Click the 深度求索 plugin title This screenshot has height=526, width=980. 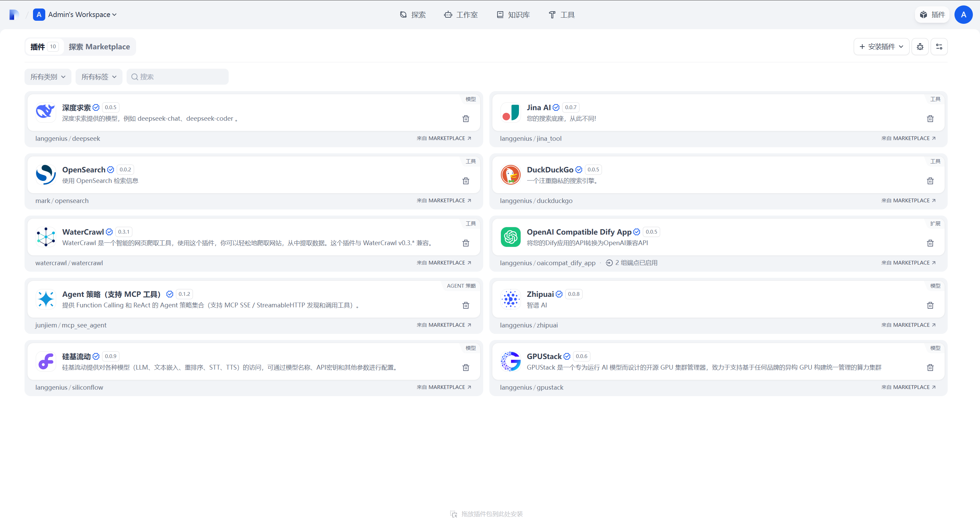click(77, 107)
